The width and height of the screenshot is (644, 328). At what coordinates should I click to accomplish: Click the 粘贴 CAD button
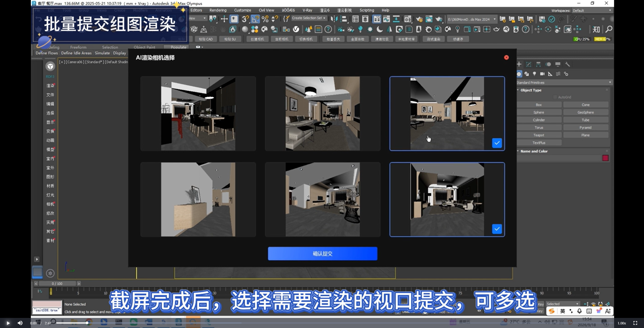(x=206, y=39)
